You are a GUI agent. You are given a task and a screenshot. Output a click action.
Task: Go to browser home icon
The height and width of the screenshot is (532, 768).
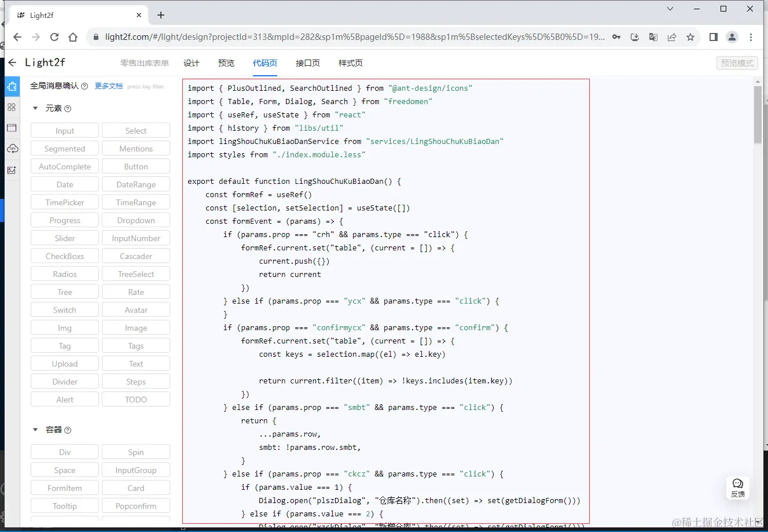pyautogui.click(x=73, y=37)
